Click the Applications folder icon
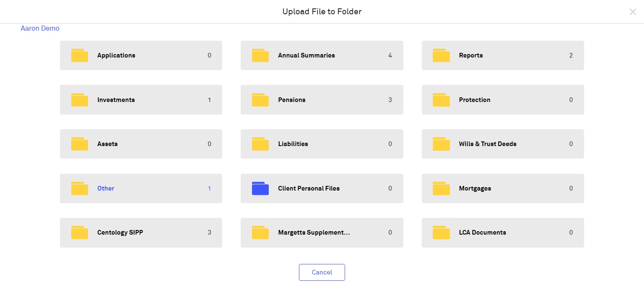644x290 pixels. (x=80, y=55)
